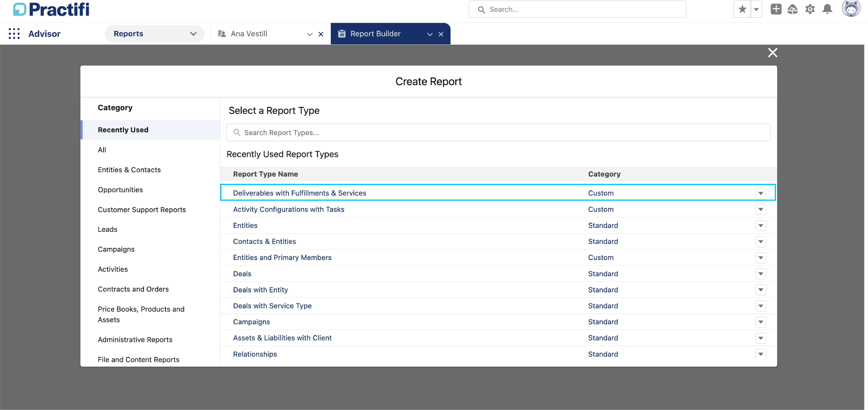Screen dimensions: 868x410
Task: Select Price Books, Products and Assets category
Action: [141, 314]
